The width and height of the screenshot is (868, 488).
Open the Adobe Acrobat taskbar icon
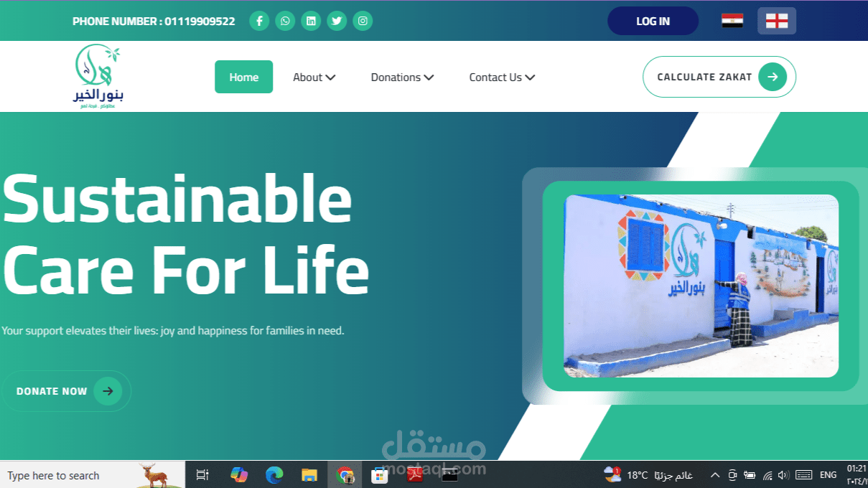tap(415, 475)
